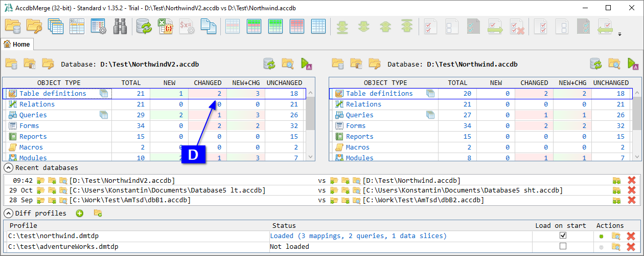Click recent path D:\Test\NorthwindV2.accdb
Viewport: 644px width, 256px height.
[x=122, y=180]
